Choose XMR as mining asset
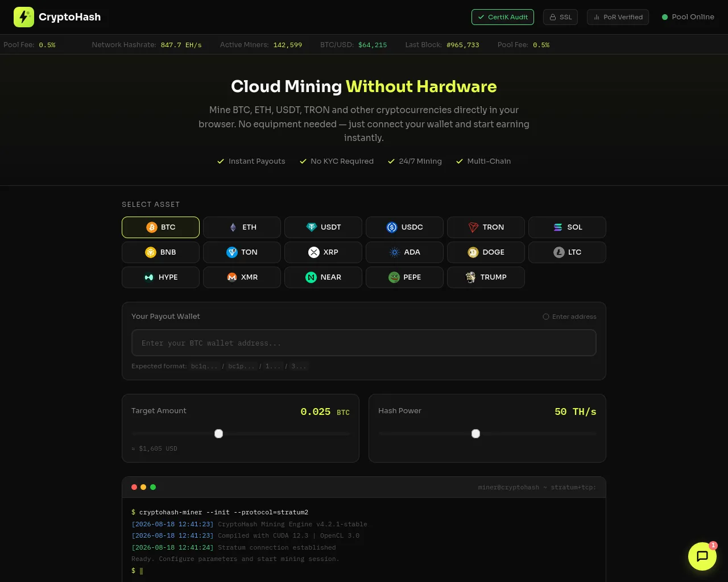 tap(242, 277)
